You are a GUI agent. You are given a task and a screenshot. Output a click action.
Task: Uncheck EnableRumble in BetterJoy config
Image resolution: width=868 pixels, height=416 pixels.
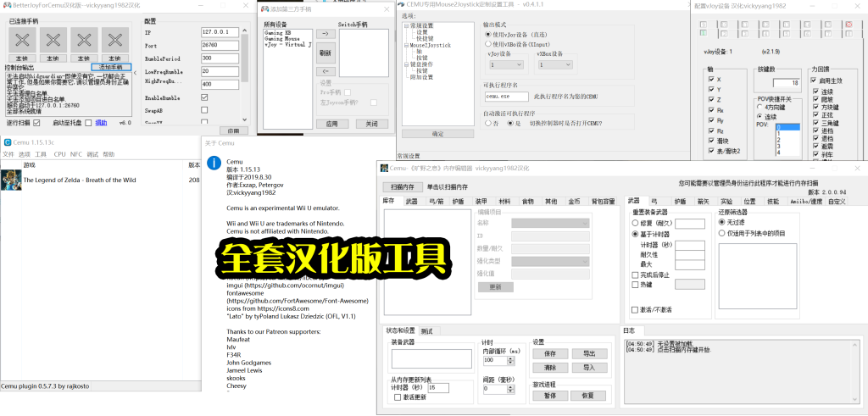(204, 97)
